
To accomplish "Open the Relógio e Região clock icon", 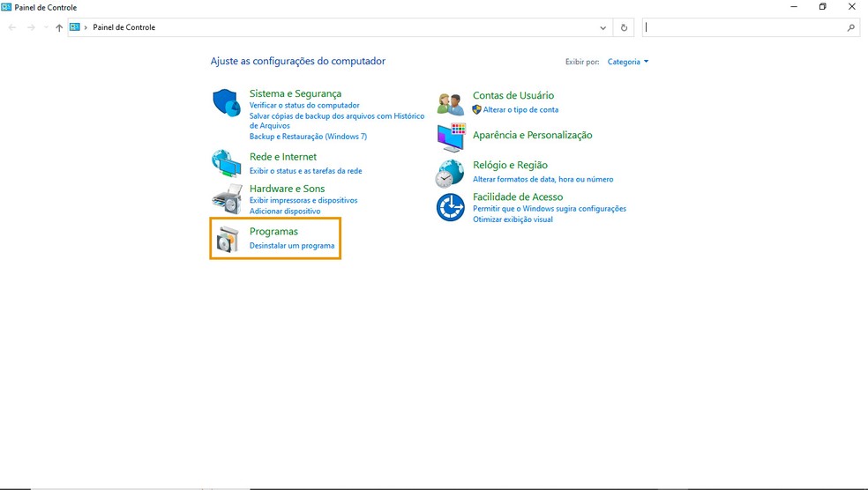I will (450, 174).
